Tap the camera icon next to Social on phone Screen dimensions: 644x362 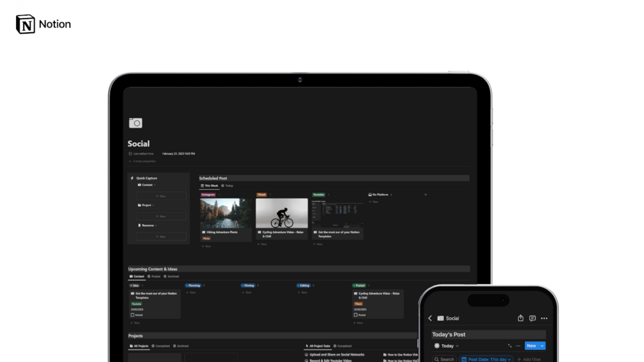coord(441,318)
